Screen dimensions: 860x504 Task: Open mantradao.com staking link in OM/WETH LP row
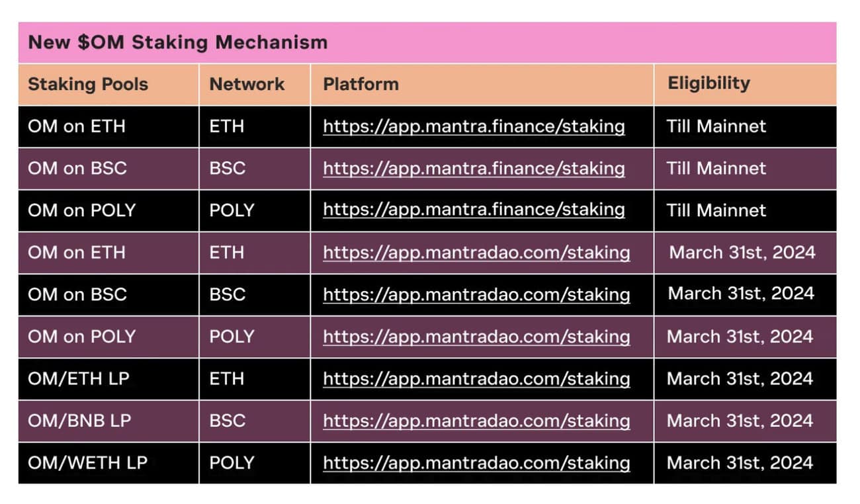pos(476,463)
